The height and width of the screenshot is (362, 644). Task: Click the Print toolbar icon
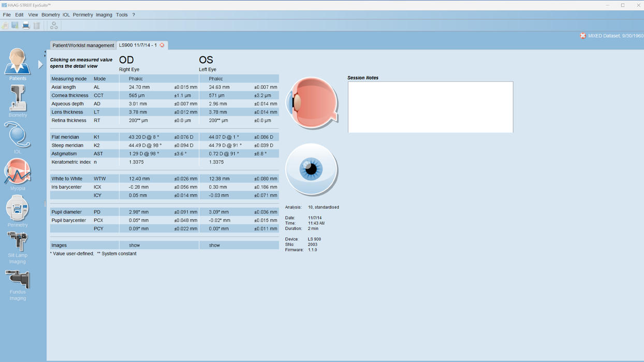pyautogui.click(x=25, y=25)
